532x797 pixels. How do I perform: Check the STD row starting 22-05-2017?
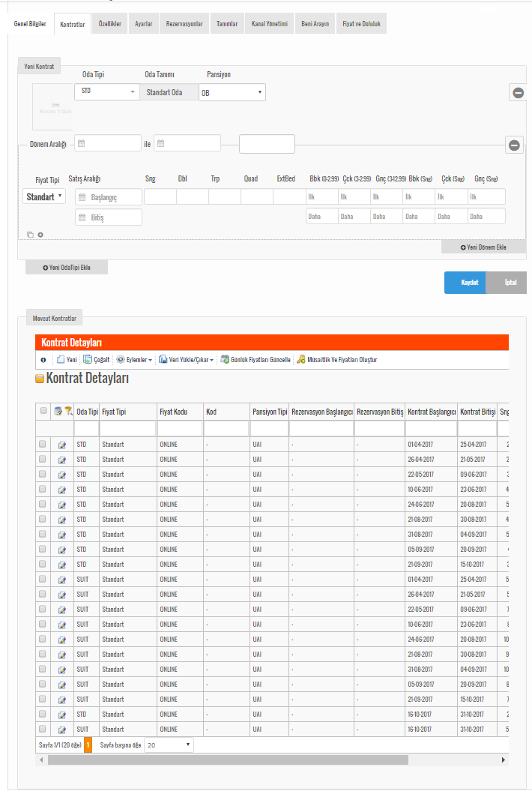(43, 474)
